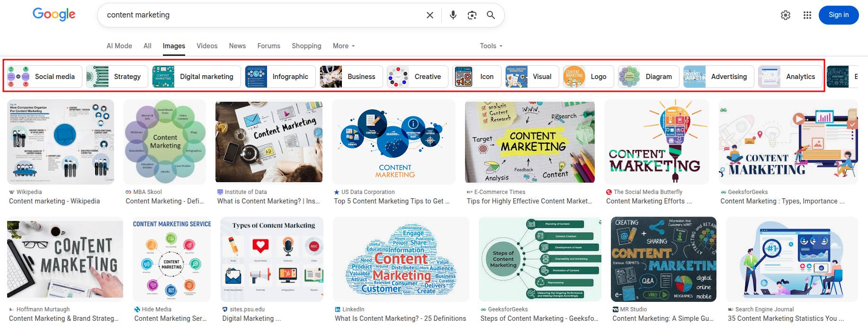Open 'Content Marketing & Brand Strateg...' link
Image resolution: width=868 pixels, height=326 pixels.
coord(64,318)
